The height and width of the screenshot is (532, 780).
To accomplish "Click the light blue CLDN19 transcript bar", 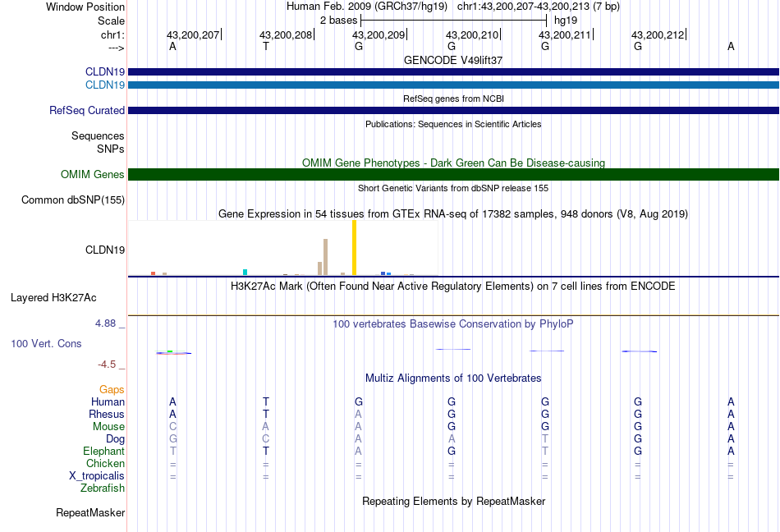I will click(453, 85).
